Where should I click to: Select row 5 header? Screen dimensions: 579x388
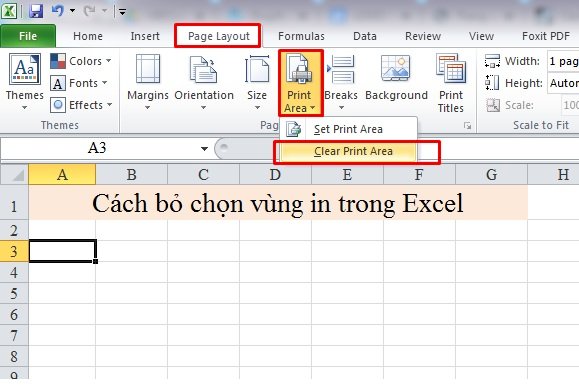[x=14, y=293]
